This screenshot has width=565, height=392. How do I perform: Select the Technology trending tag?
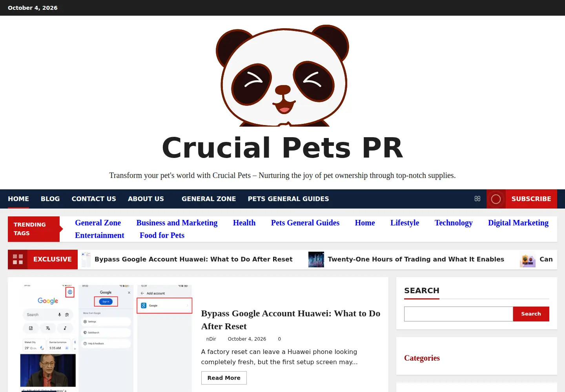[x=454, y=223]
